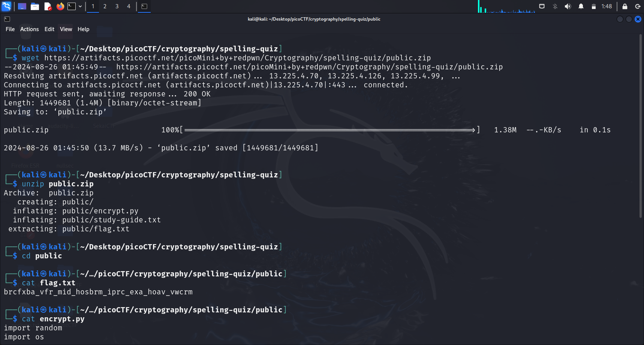Click the terminal taskbar window button
Image resolution: width=644 pixels, height=345 pixels.
pos(144,6)
